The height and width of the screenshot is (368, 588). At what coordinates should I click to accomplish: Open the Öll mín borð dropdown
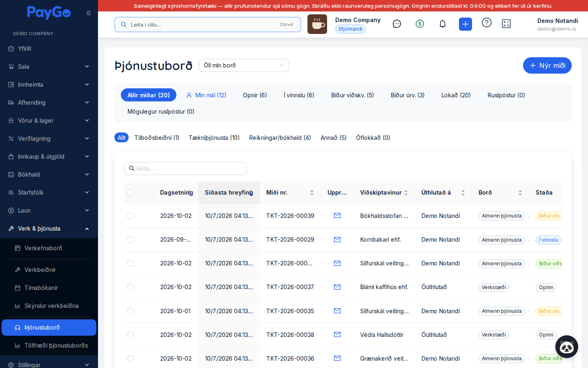[x=244, y=65]
